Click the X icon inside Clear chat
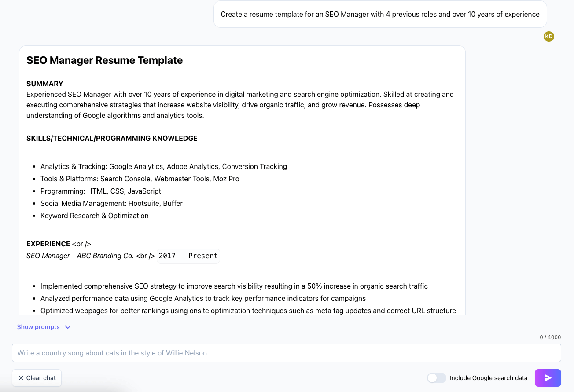Viewport: 574px width, 392px height. [x=21, y=378]
